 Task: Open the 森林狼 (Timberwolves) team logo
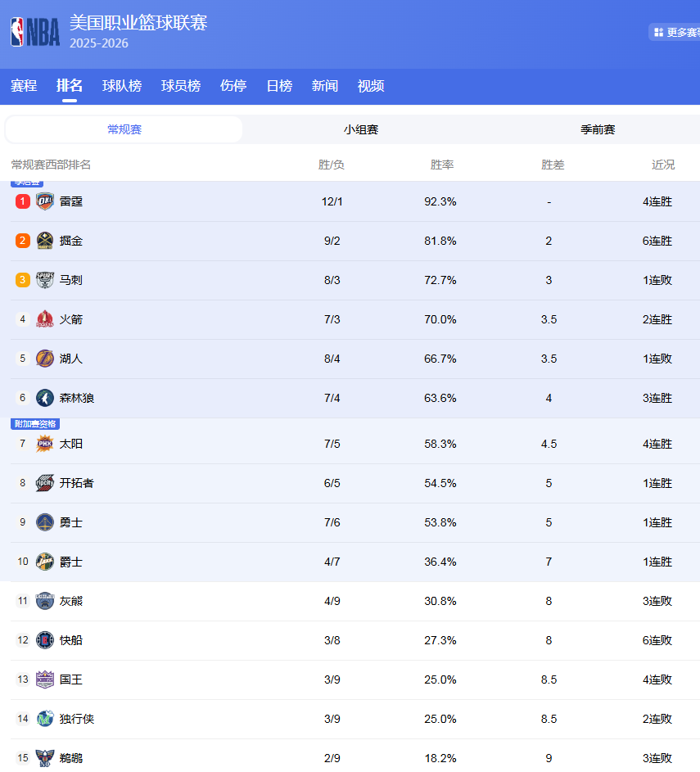tap(45, 398)
